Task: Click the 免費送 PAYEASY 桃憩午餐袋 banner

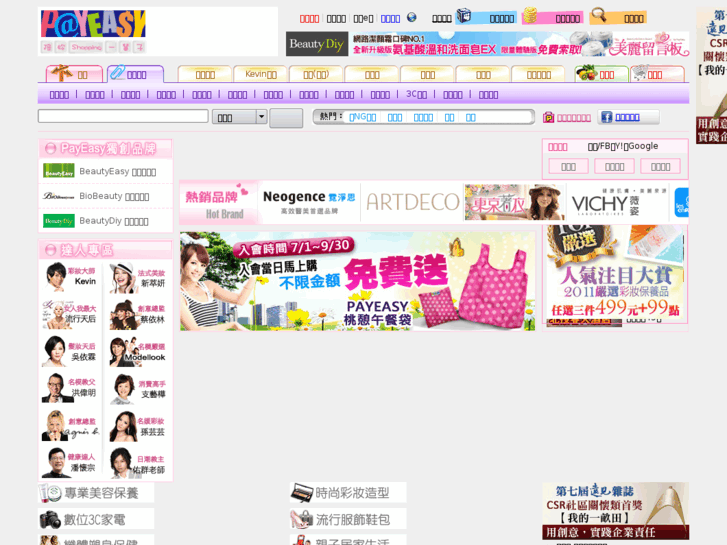Action: (357, 281)
